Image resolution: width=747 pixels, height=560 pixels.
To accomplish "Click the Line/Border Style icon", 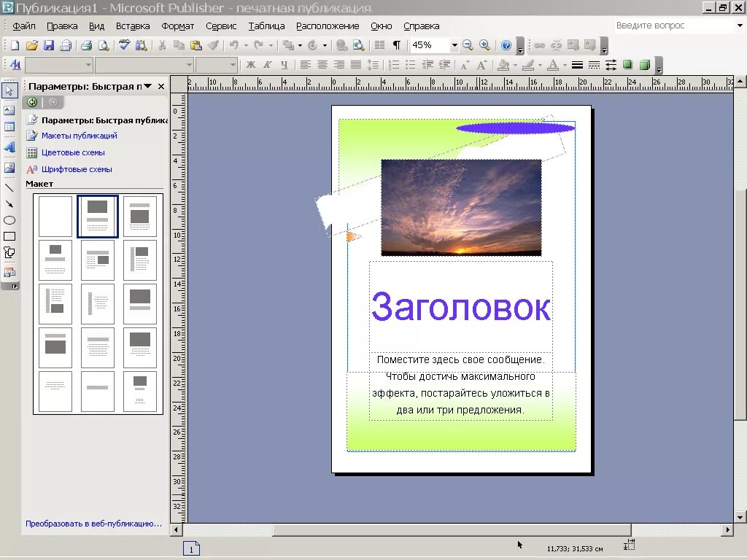I will [x=577, y=65].
